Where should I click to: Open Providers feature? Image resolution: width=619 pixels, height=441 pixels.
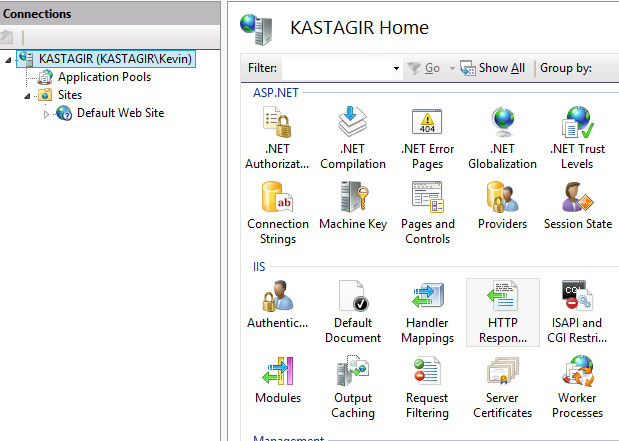tap(502, 206)
